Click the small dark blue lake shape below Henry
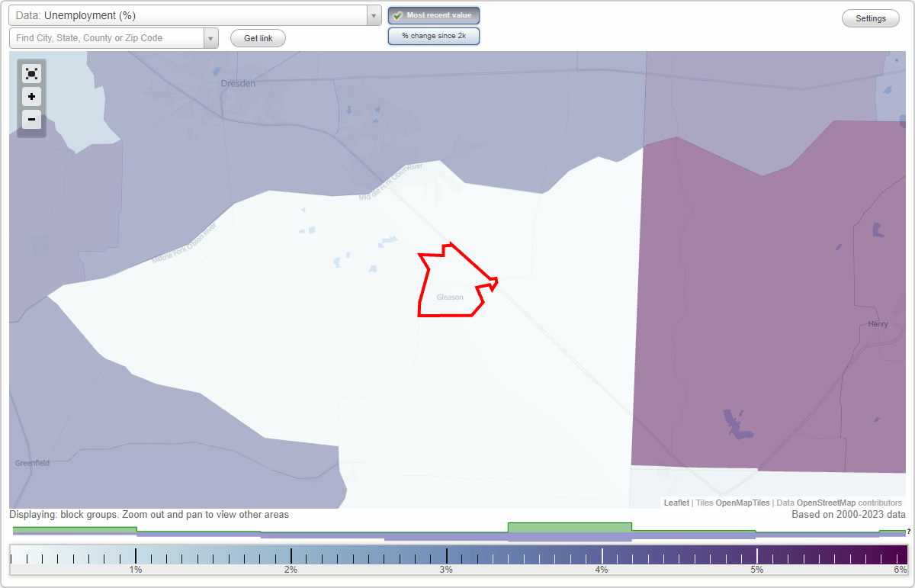The width and height of the screenshot is (915, 588). [876, 419]
